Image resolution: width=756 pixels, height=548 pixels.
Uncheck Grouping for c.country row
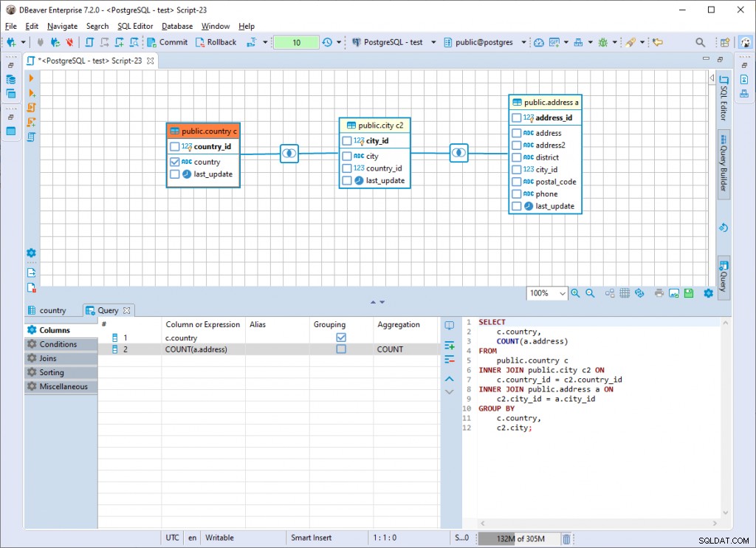click(x=341, y=338)
